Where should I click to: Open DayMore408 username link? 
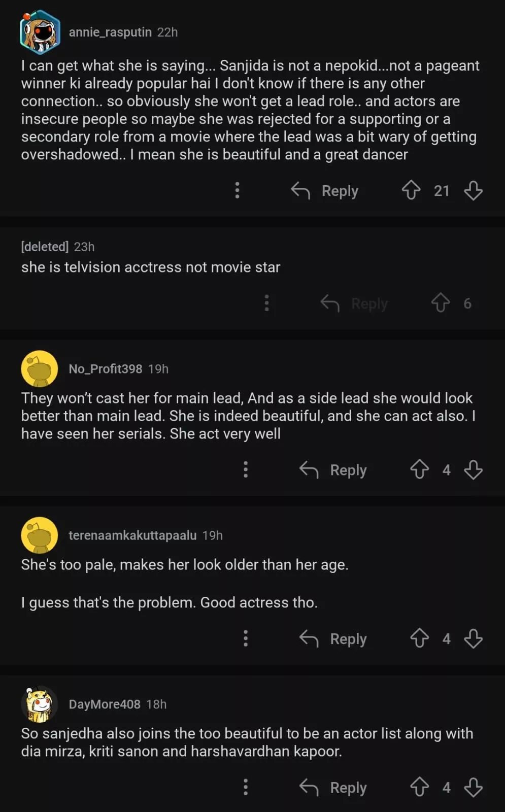point(105,704)
